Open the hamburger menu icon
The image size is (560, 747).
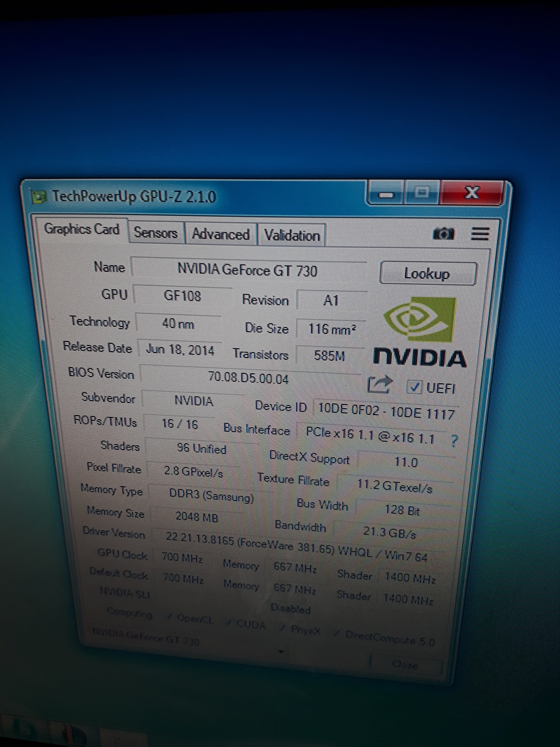pos(480,234)
